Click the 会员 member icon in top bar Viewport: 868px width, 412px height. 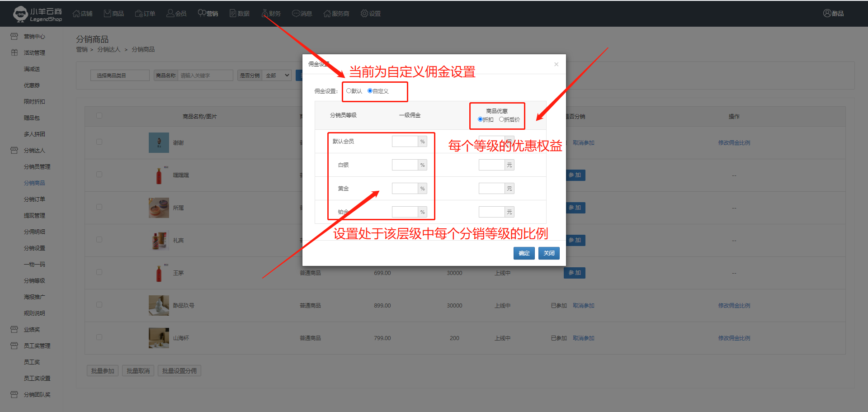(170, 14)
